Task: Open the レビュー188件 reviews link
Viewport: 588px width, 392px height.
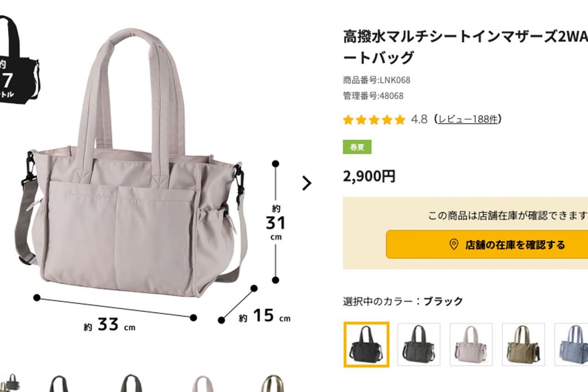Action: tap(468, 119)
